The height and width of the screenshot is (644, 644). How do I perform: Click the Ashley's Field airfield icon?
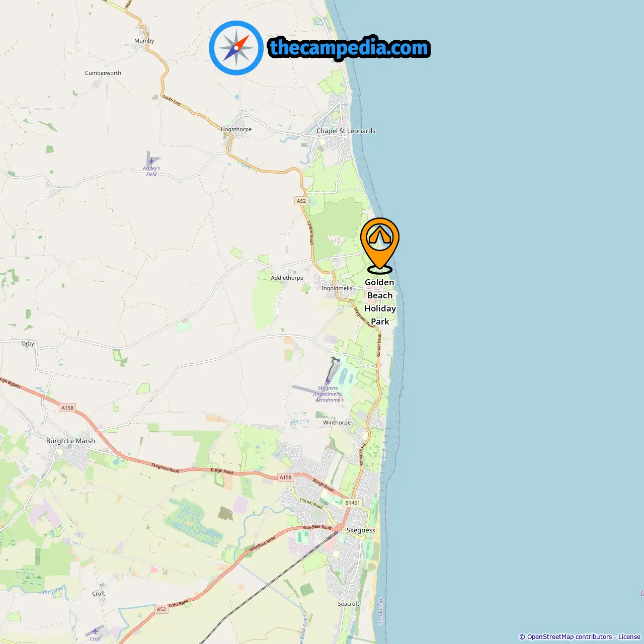point(151,161)
